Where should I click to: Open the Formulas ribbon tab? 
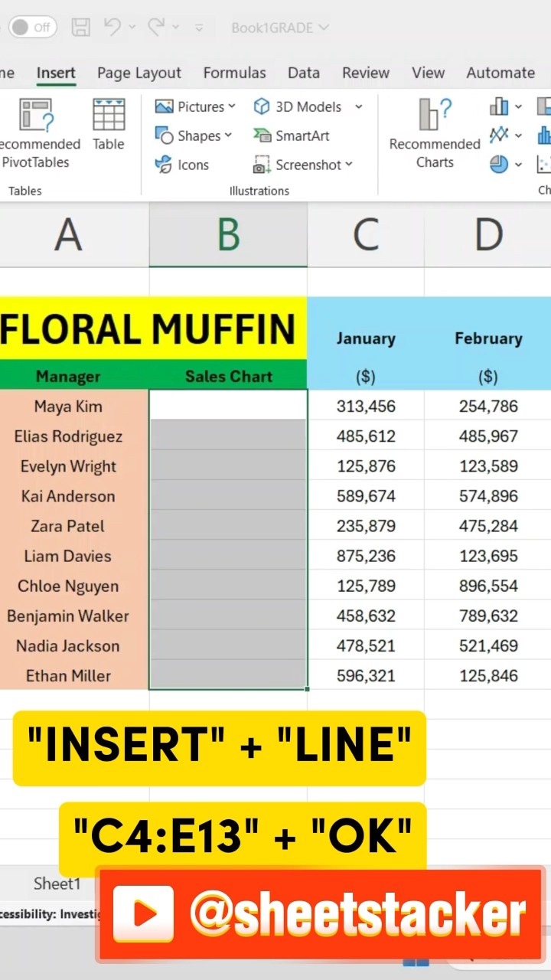(x=234, y=73)
